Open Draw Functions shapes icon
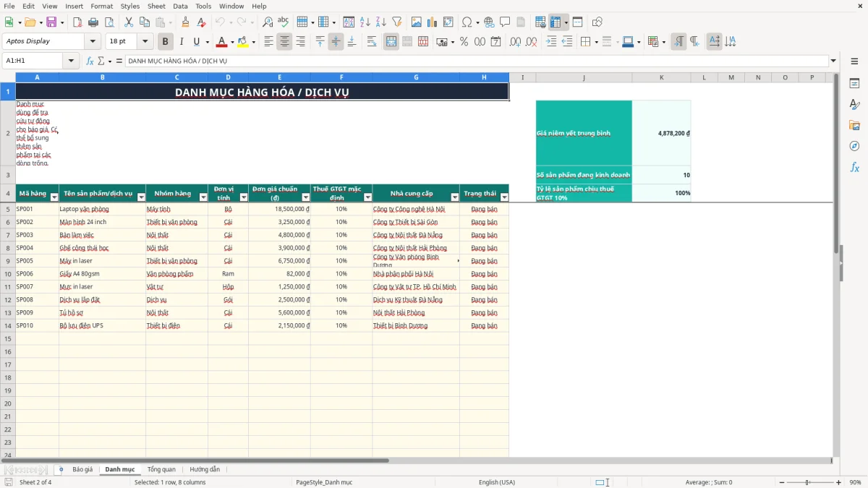 click(597, 22)
